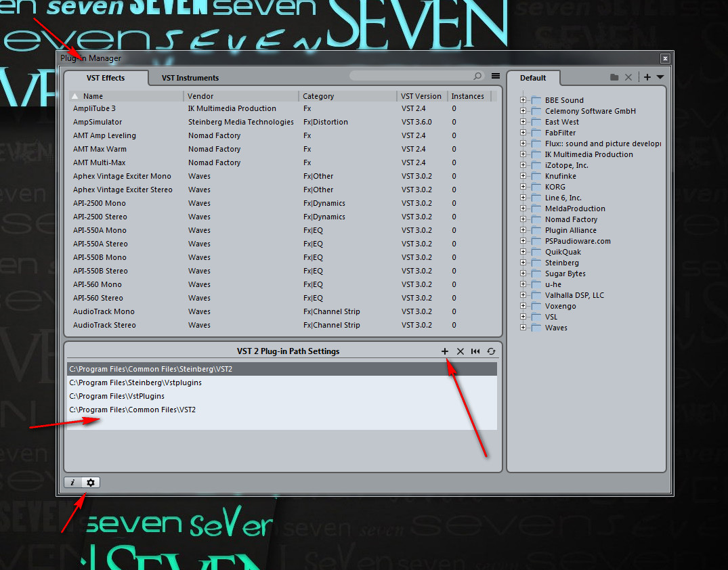The image size is (728, 570).
Task: Select path C:\Program Files\Common Files\Steinberg\VST2
Action: (x=282, y=369)
